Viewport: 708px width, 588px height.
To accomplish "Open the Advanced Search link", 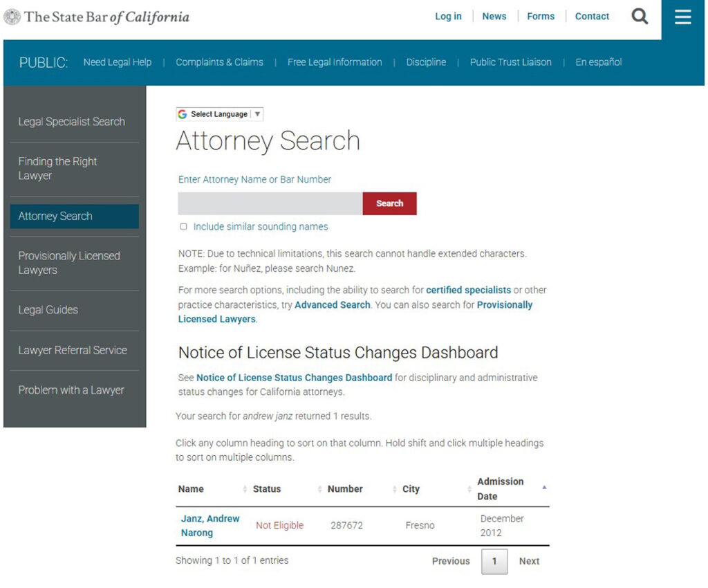I will pyautogui.click(x=332, y=304).
